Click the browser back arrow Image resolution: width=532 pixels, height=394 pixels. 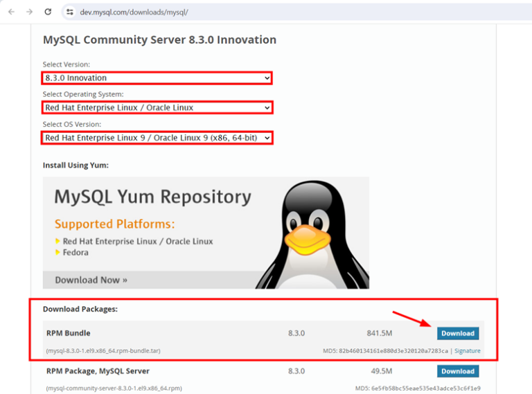click(12, 12)
